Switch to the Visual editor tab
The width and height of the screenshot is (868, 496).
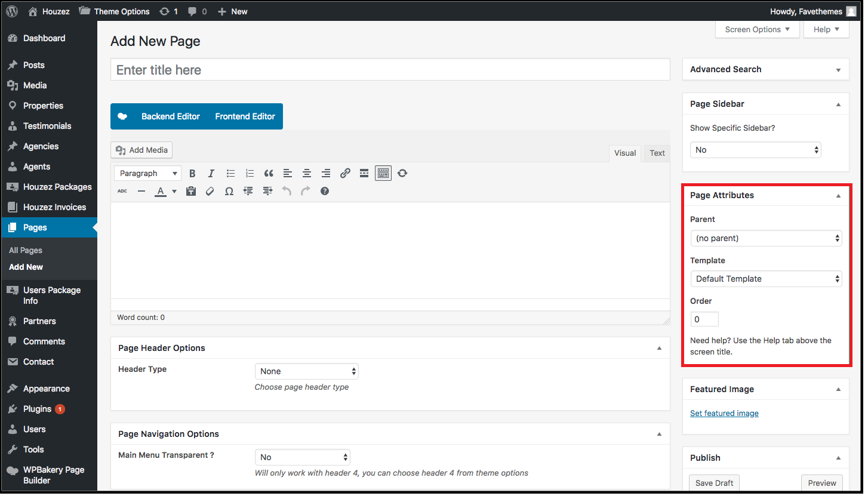[x=625, y=153]
